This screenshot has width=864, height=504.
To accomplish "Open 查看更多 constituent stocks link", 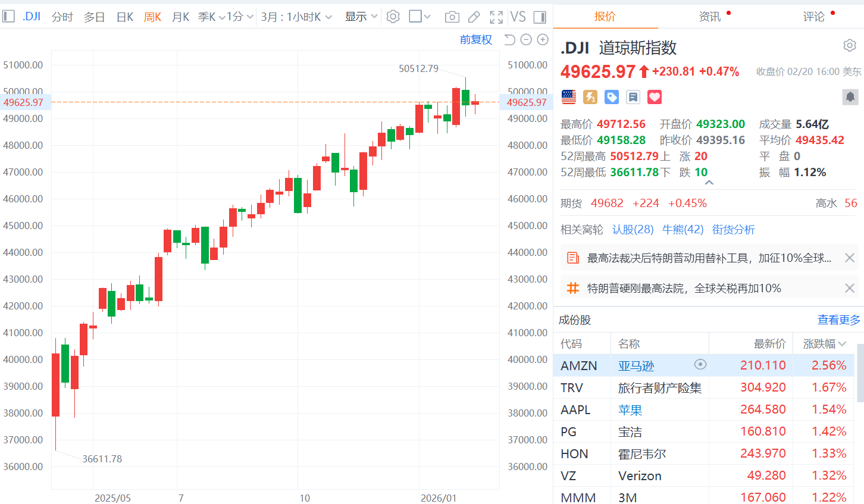I will (x=838, y=320).
